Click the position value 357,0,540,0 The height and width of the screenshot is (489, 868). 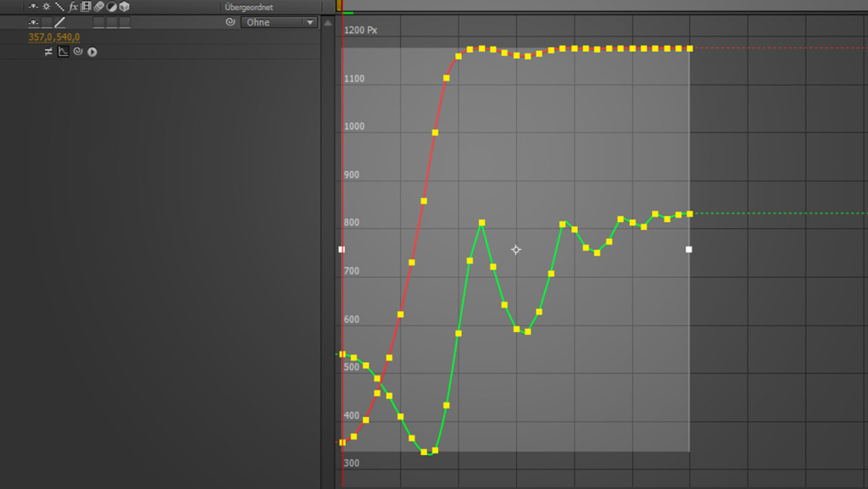click(54, 37)
